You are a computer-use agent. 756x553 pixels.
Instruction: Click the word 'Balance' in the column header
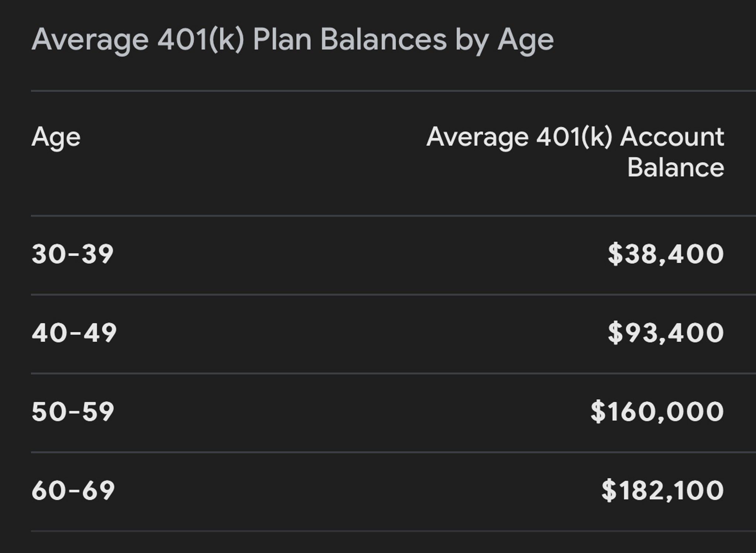[676, 168]
